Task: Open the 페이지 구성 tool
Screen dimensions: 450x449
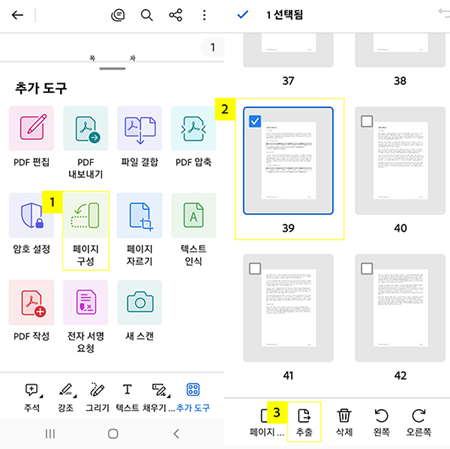Action: [x=86, y=230]
